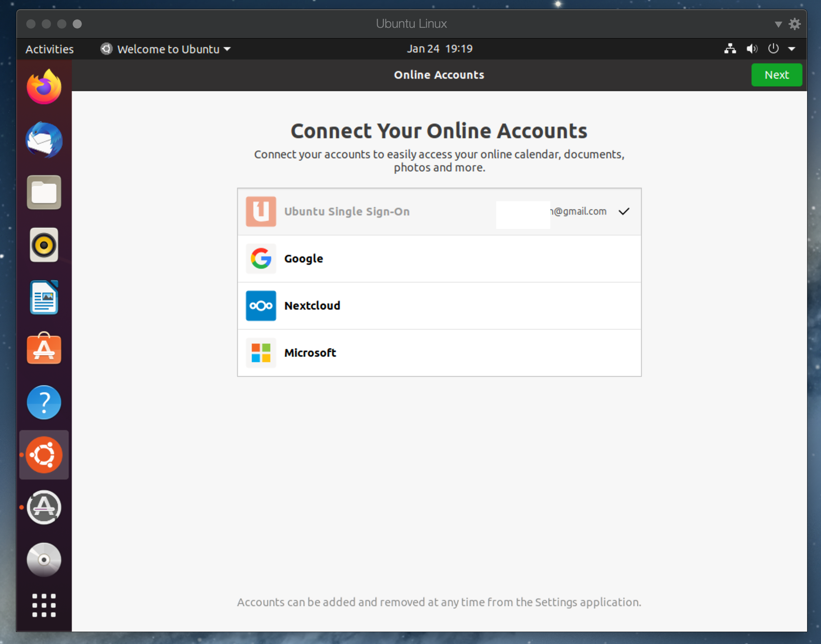Launch Thunderbird mail from dock
Screen dimensions: 821x644
pos(44,140)
